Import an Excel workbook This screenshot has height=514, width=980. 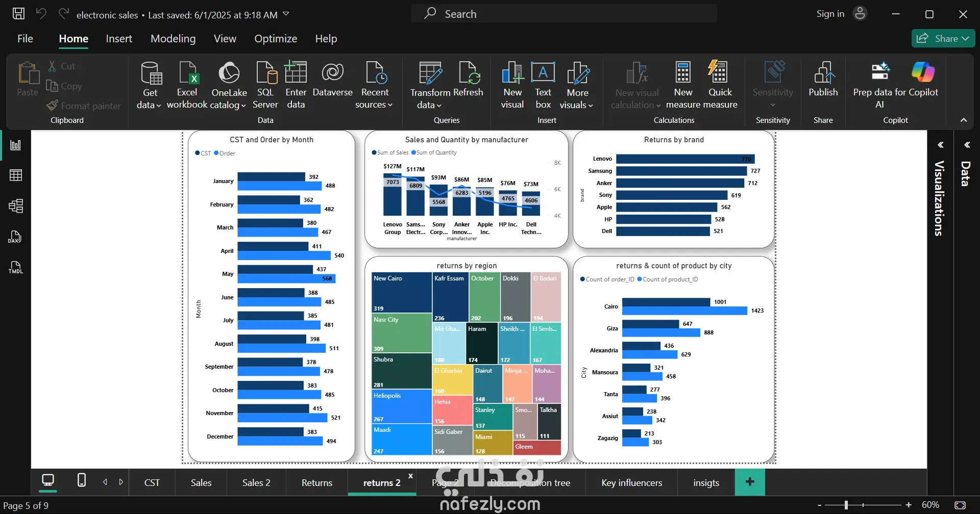[187, 85]
